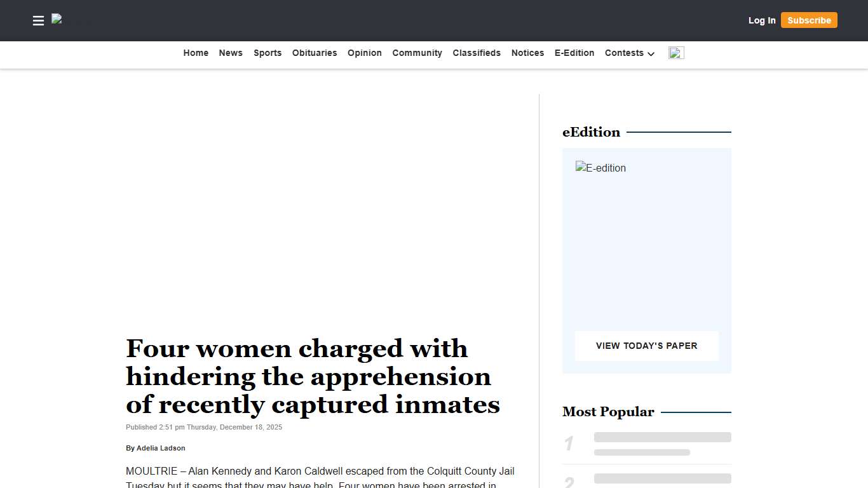
Task: Click author byline Adelia Ladson
Action: [161, 448]
